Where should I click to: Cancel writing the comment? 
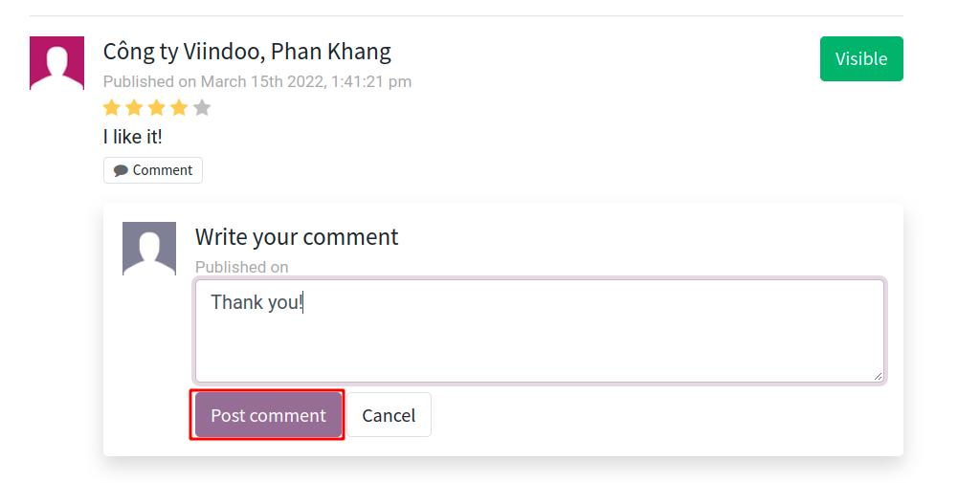coord(389,415)
